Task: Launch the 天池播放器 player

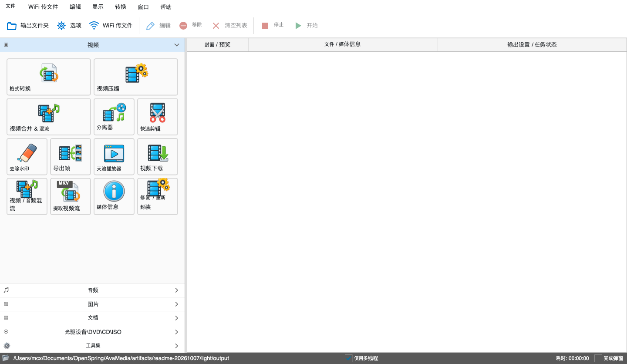Action: (114, 157)
